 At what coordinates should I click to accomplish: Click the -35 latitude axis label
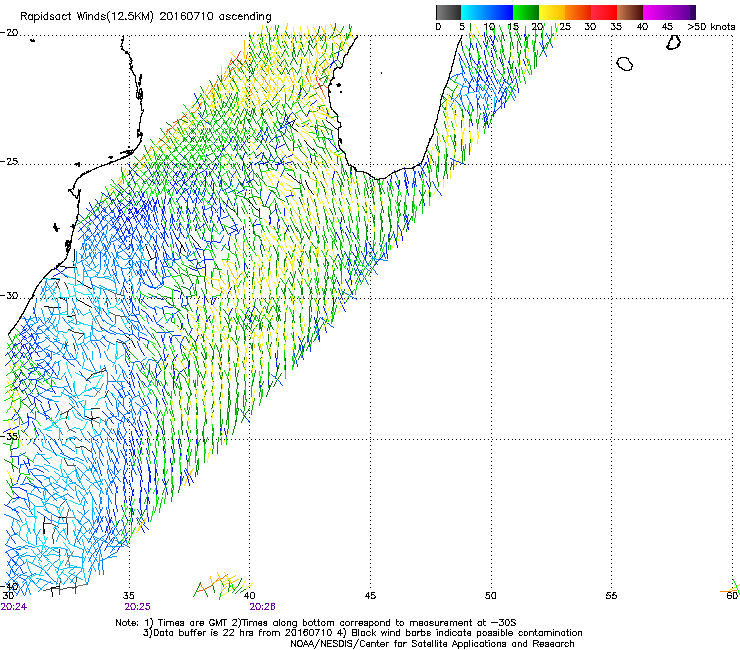click(x=9, y=437)
